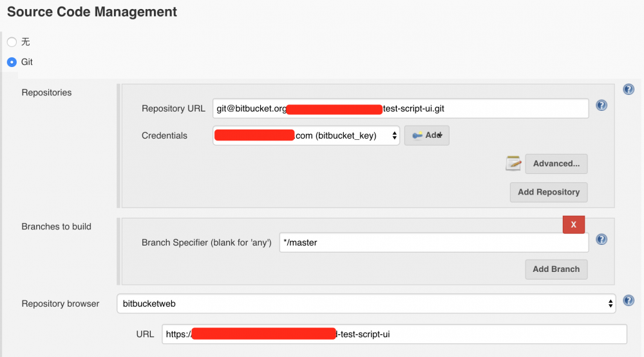This screenshot has width=644, height=357.
Task: Expand the Repository browser bitbucketweb dropdown
Action: [366, 303]
